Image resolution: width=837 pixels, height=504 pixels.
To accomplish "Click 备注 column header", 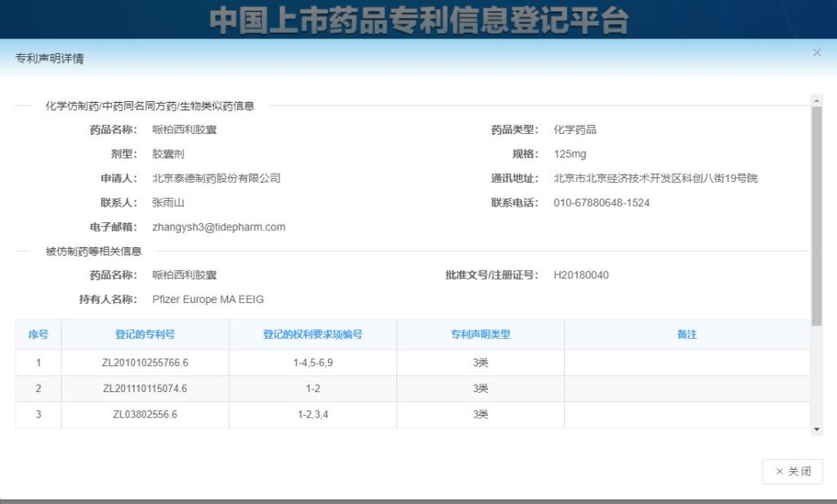I will click(687, 334).
